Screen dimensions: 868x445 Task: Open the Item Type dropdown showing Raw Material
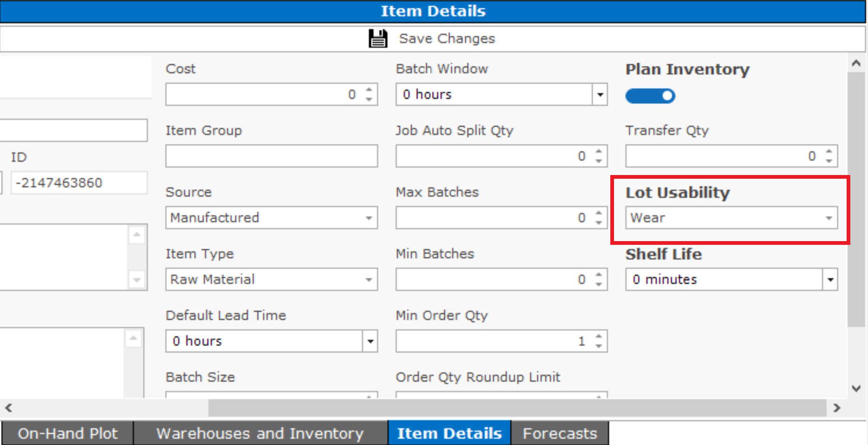point(272,279)
